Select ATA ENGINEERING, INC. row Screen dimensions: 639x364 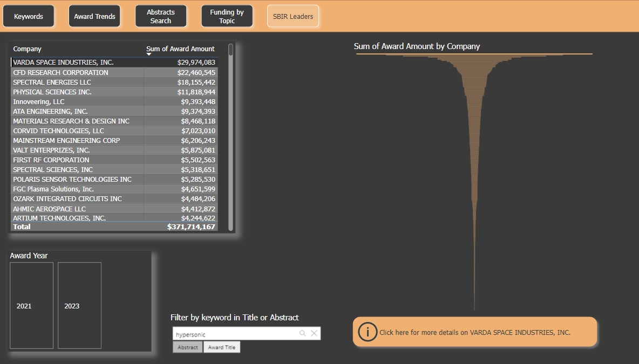point(114,112)
